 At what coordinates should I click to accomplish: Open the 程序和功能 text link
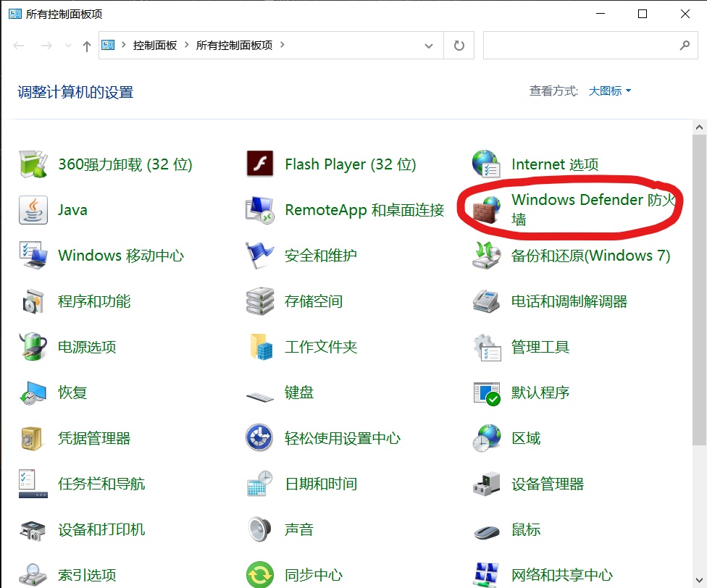pos(94,301)
